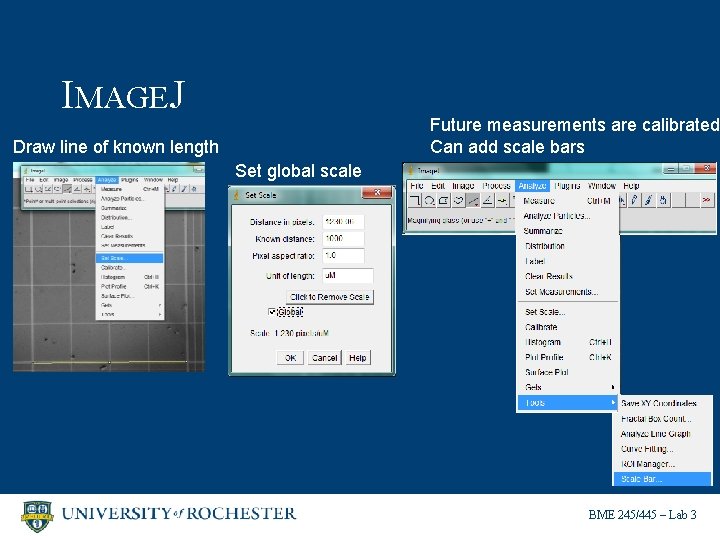
Task: Open Image menu in large ImageJ window
Action: 463,186
